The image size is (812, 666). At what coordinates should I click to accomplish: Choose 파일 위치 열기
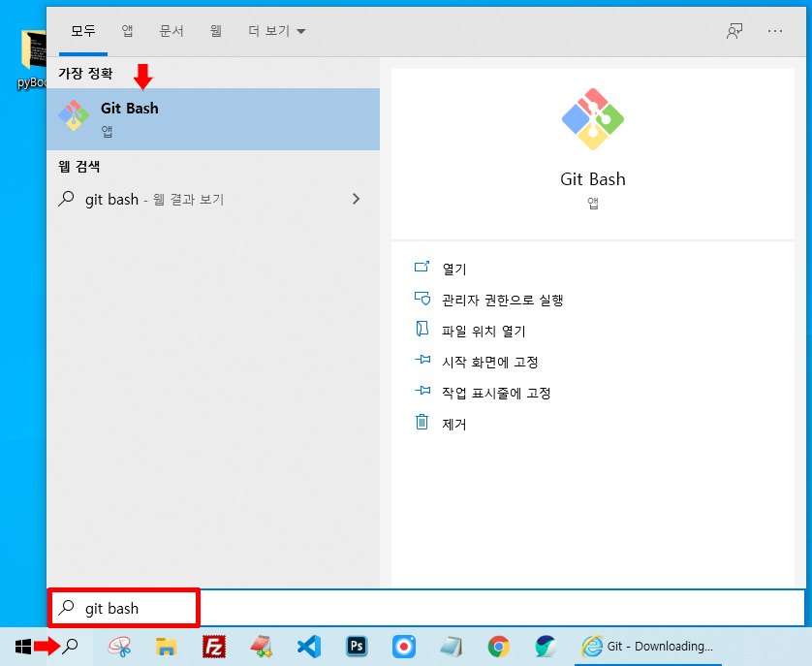point(484,332)
